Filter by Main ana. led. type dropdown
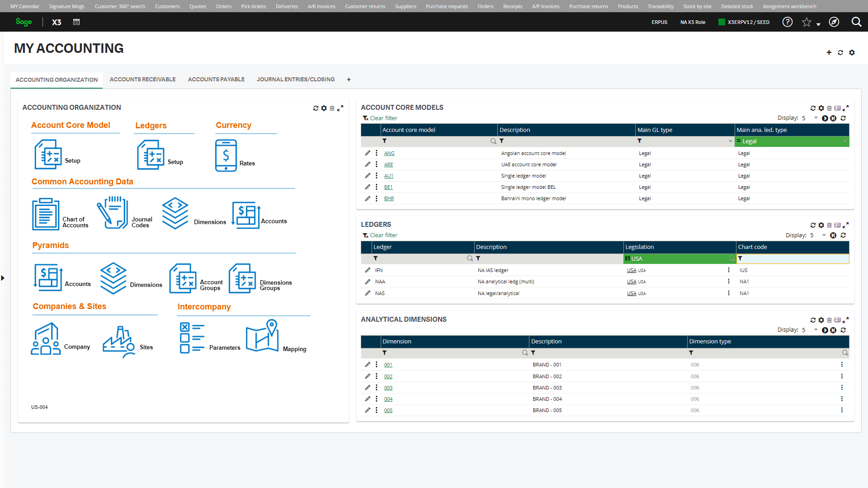868x488 pixels. click(x=791, y=141)
